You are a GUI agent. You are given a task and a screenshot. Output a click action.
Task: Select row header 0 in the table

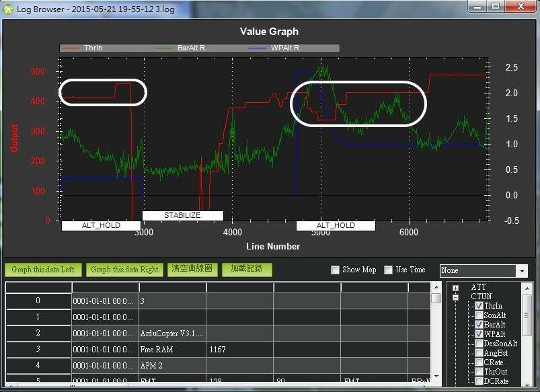pos(38,301)
